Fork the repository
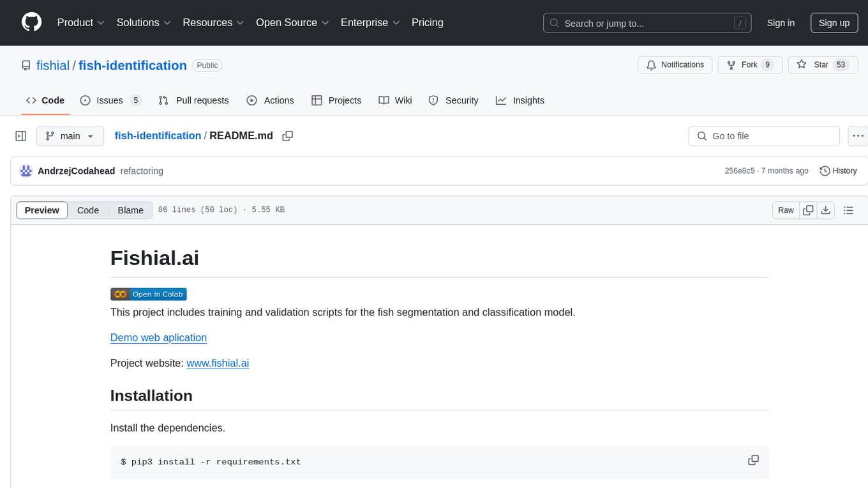This screenshot has height=488, width=868. pyautogui.click(x=750, y=65)
